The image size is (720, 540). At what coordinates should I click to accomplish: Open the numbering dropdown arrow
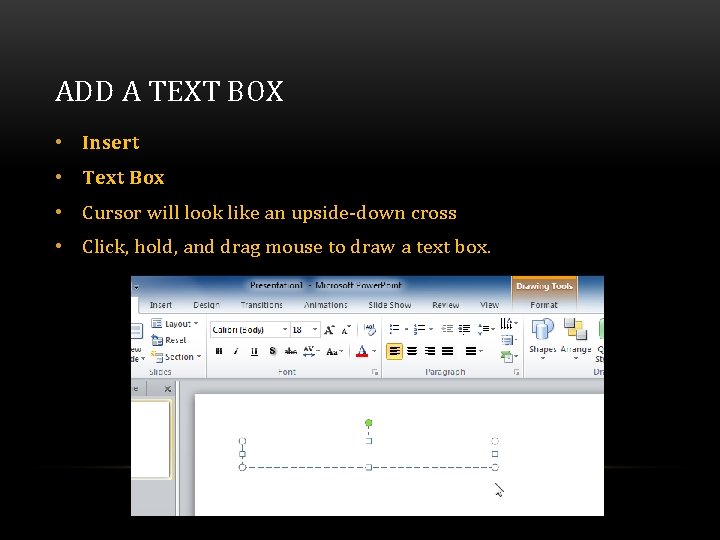(431, 329)
